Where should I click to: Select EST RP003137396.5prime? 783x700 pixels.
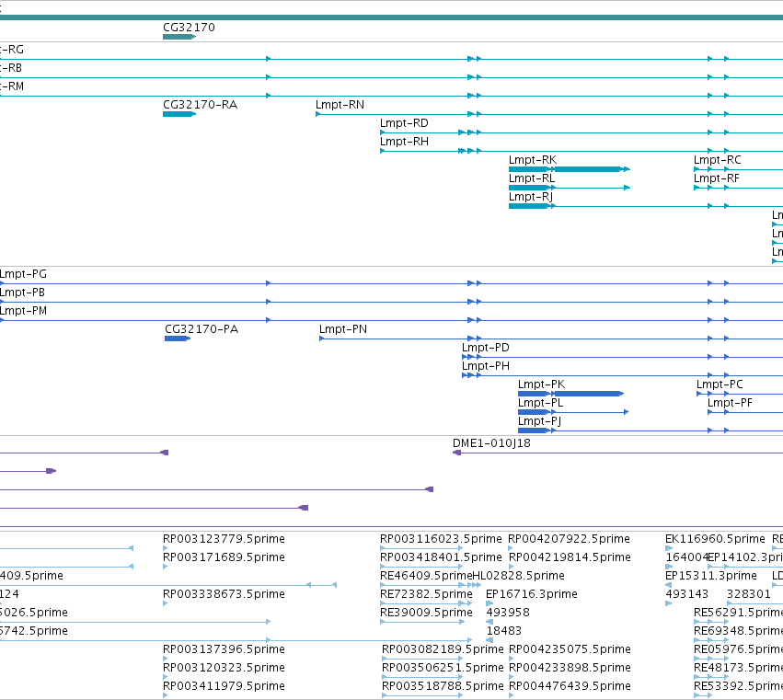[x=224, y=649]
